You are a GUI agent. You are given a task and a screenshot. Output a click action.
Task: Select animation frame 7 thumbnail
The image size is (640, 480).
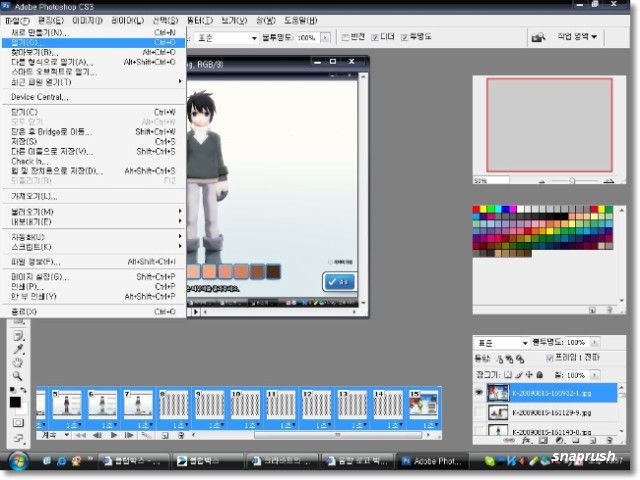pos(138,404)
